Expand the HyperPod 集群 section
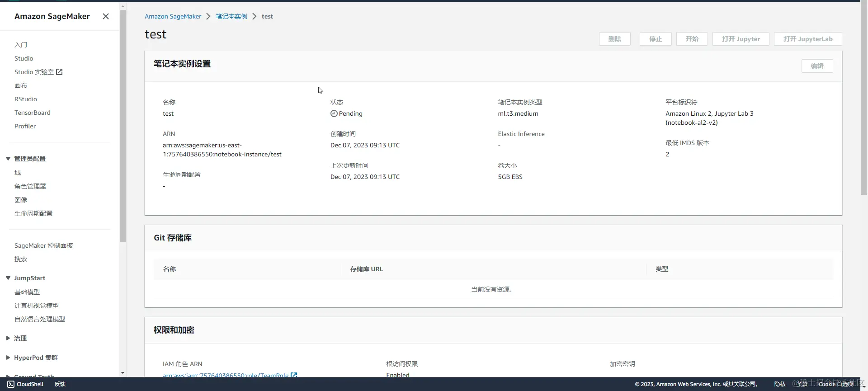Screen dimensions: 868x391 (x=8, y=358)
